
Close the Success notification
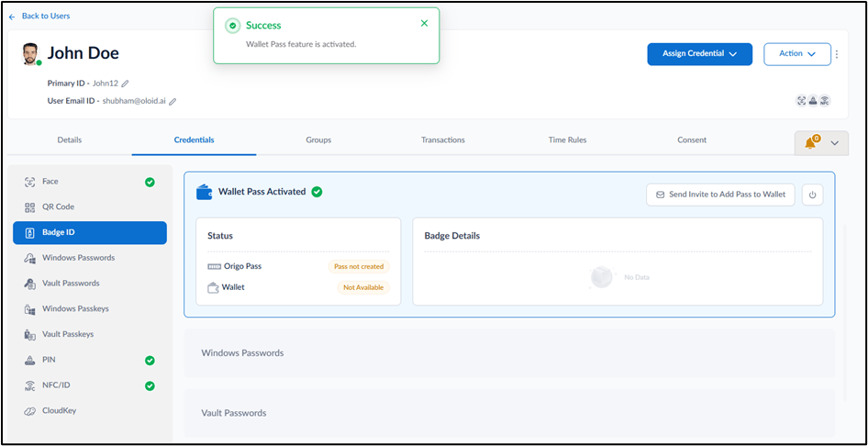424,23
